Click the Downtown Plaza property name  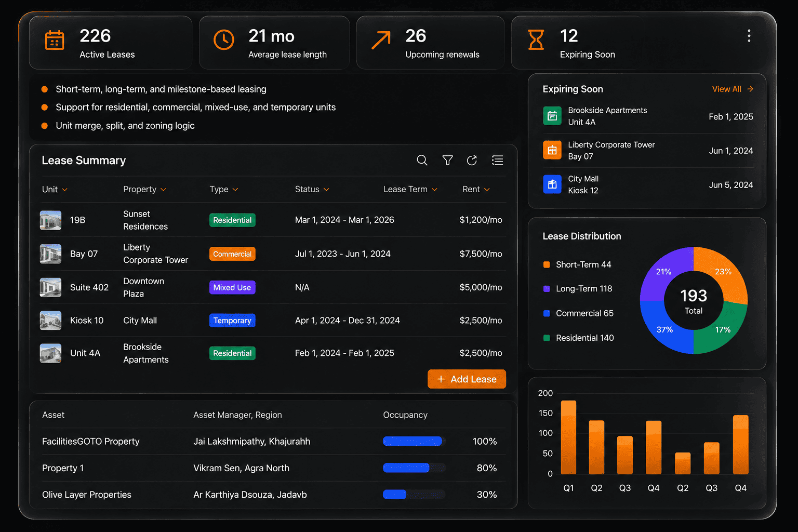pyautogui.click(x=144, y=287)
